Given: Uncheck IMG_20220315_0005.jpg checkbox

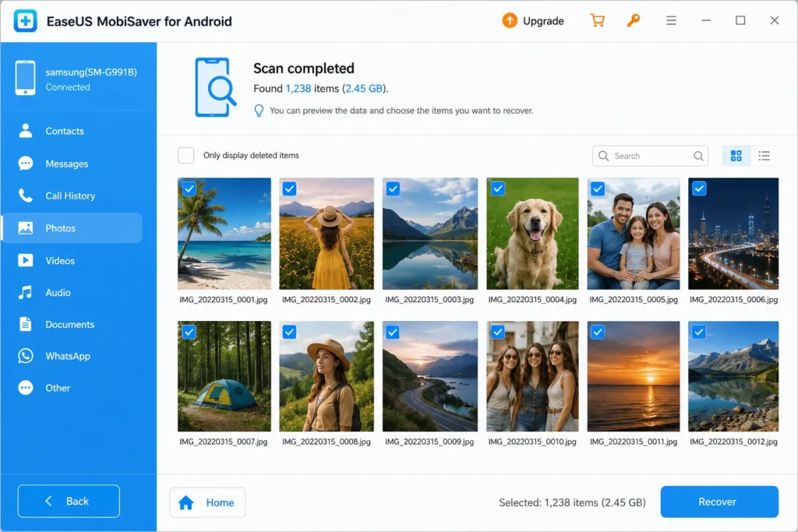Looking at the screenshot, I should tap(598, 188).
